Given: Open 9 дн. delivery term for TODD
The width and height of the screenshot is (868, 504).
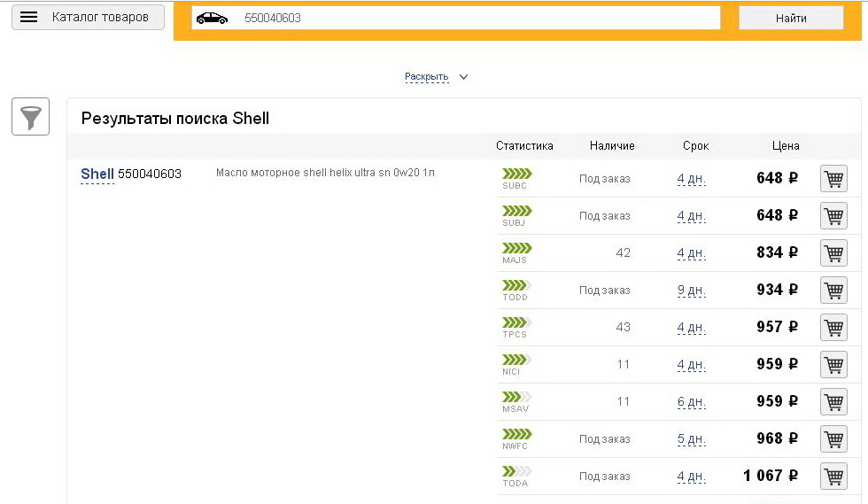Looking at the screenshot, I should click(x=691, y=291).
